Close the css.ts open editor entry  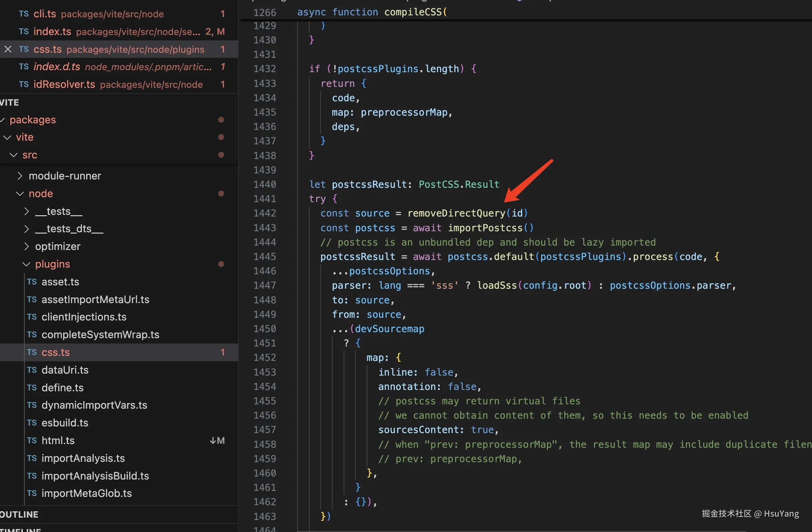[8, 49]
